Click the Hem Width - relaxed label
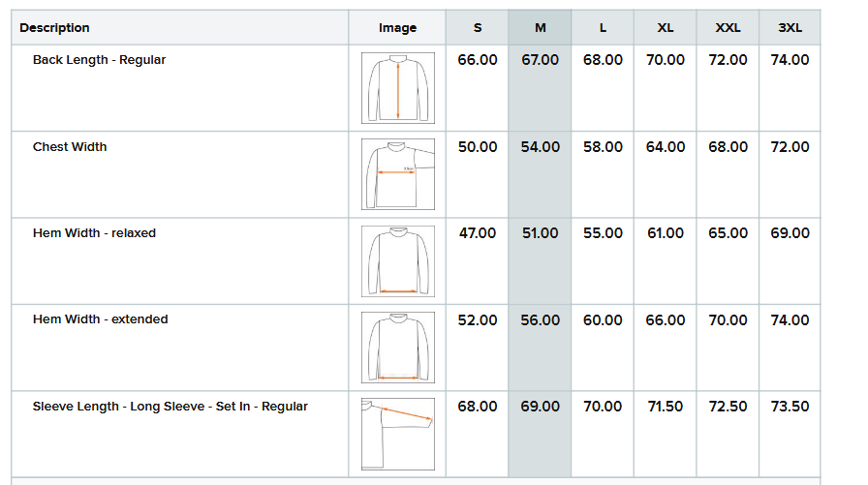This screenshot has width=868, height=485. pyautogui.click(x=94, y=233)
